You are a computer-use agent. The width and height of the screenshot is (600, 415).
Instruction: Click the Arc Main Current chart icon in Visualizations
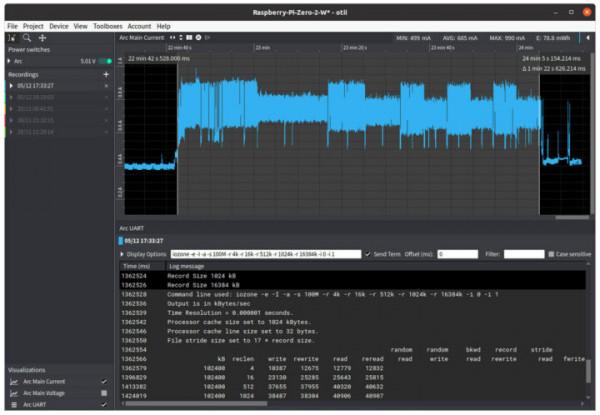point(14,381)
